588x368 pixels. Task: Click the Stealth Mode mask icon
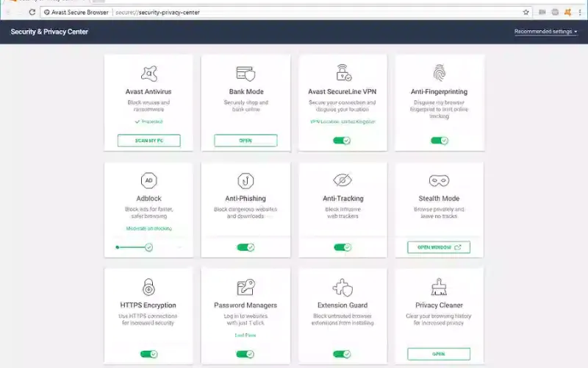(439, 180)
